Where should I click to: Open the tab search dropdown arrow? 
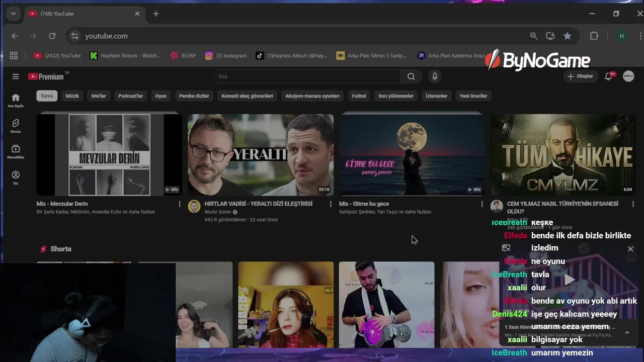pos(13,14)
